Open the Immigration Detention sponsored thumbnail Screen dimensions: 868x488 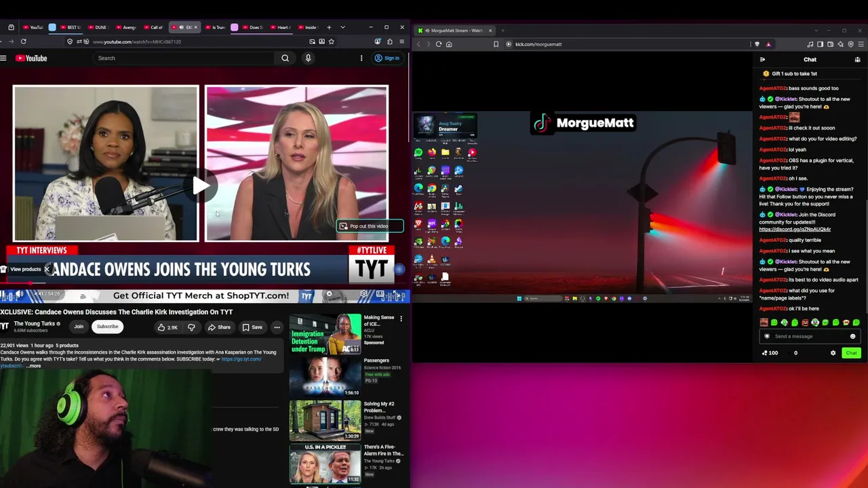click(325, 334)
